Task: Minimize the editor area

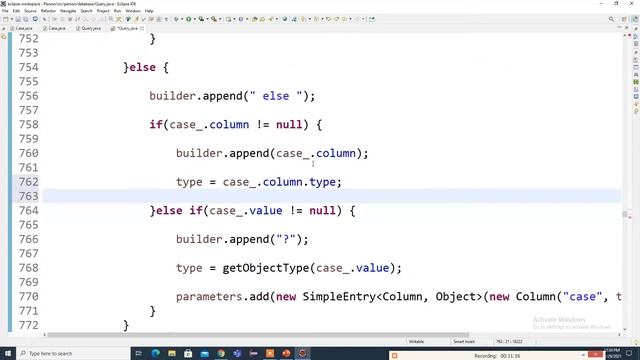Action: click(x=619, y=28)
